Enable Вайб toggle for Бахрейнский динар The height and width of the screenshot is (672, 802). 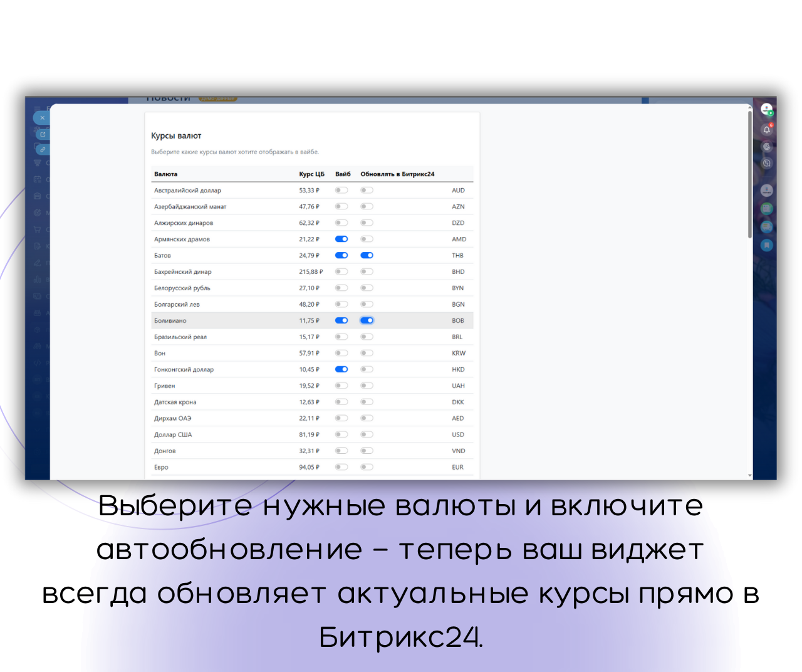pos(341,271)
